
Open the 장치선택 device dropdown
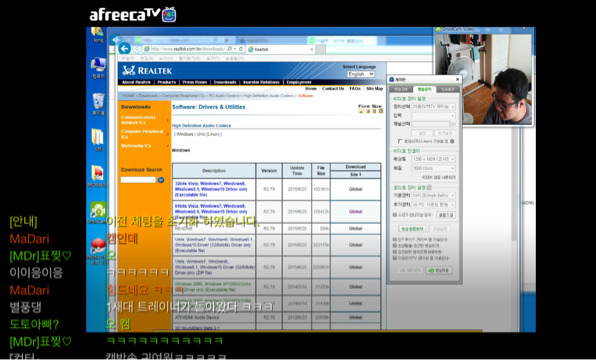tap(434, 106)
